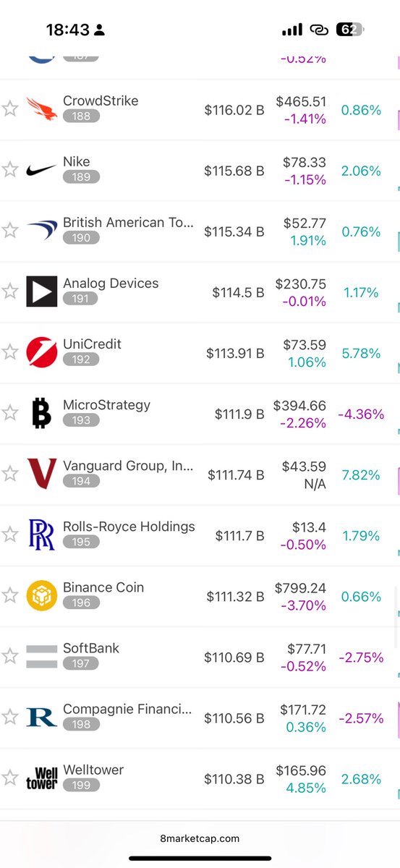Tap the Binance Coin gold icon

tap(41, 595)
